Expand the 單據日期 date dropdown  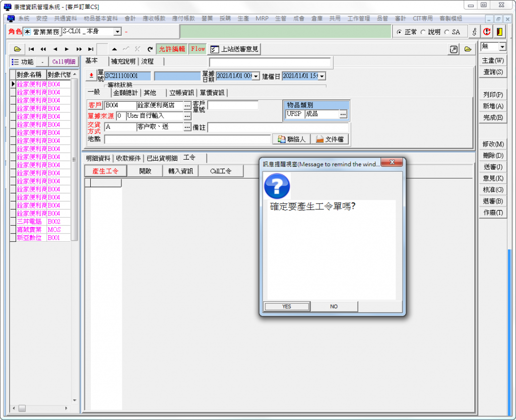[x=256, y=76]
